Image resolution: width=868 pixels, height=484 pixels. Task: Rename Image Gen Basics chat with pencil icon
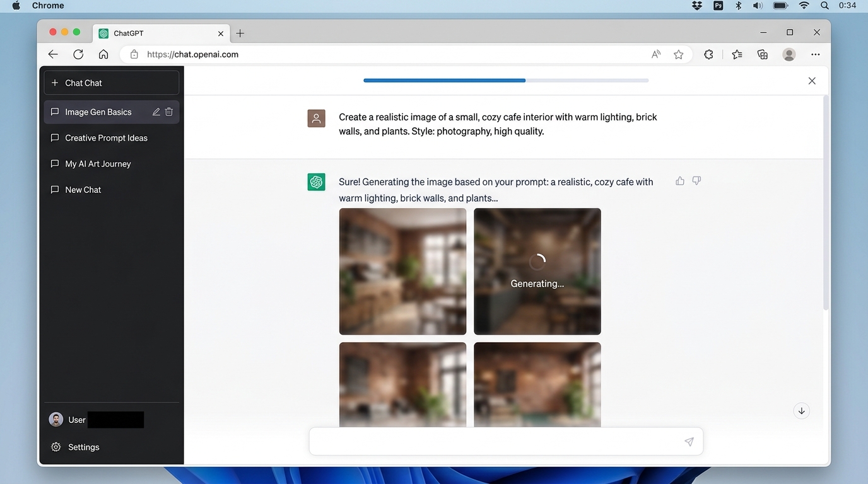click(156, 112)
